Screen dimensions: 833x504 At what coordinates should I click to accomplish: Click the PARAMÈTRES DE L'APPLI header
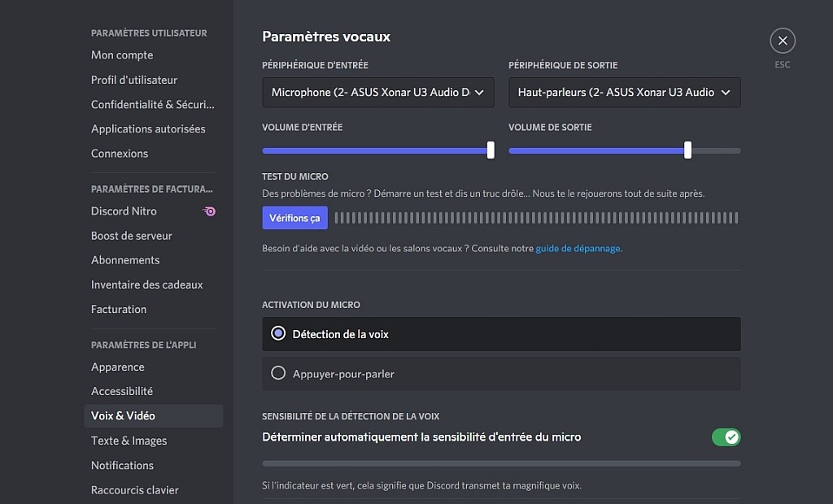coord(143,345)
